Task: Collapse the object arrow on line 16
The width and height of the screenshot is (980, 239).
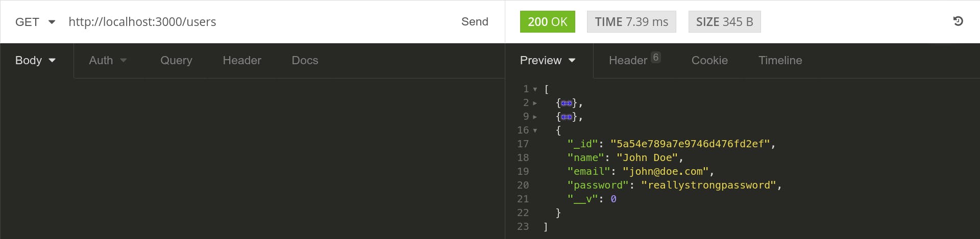Action: (535, 131)
